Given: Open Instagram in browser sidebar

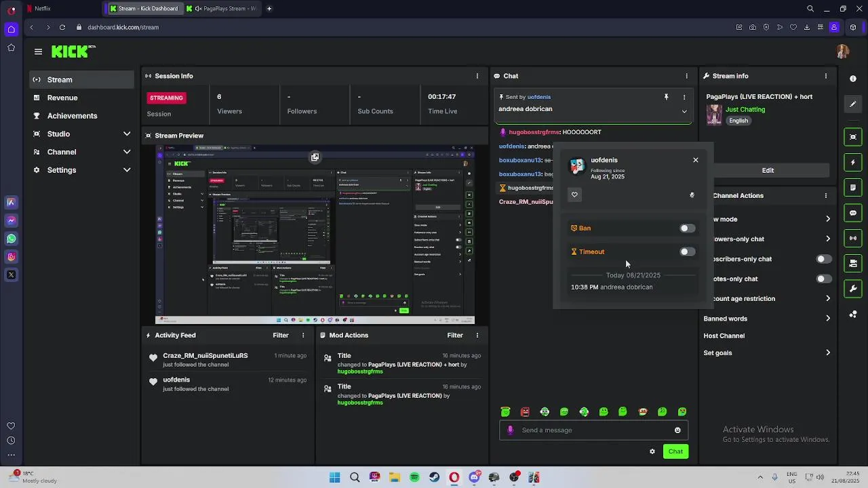Looking at the screenshot, I should [x=11, y=257].
